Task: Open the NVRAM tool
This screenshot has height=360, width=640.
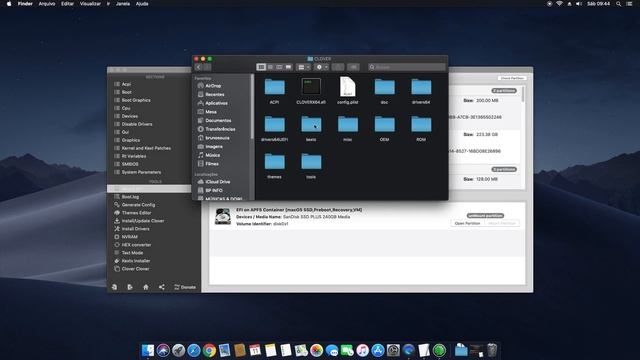Action: pyautogui.click(x=129, y=237)
